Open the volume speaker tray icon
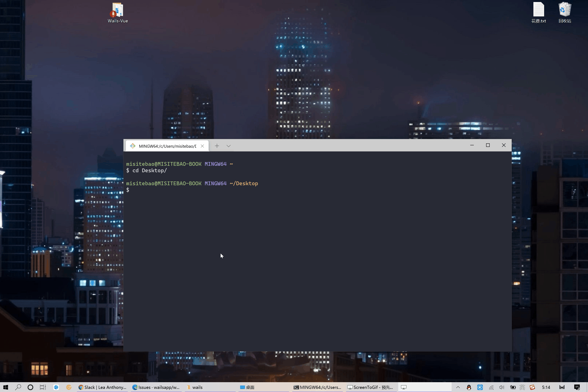This screenshot has height=392, width=588. tap(502, 387)
